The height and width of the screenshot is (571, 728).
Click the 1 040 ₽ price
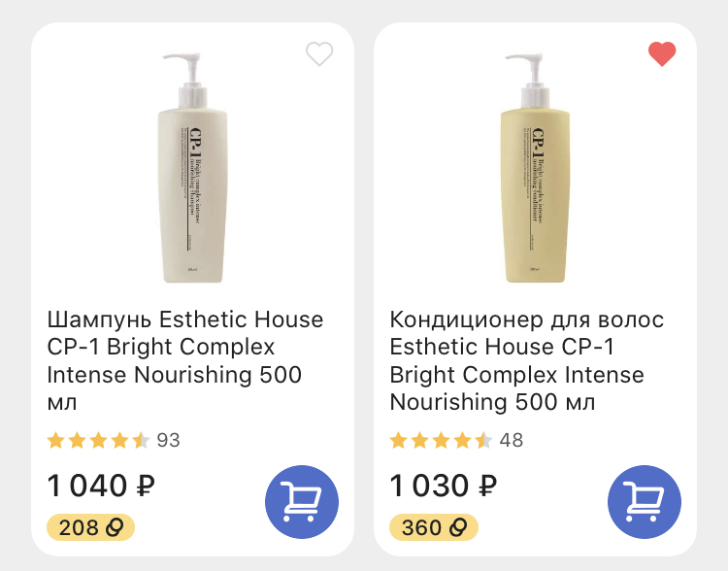(102, 485)
